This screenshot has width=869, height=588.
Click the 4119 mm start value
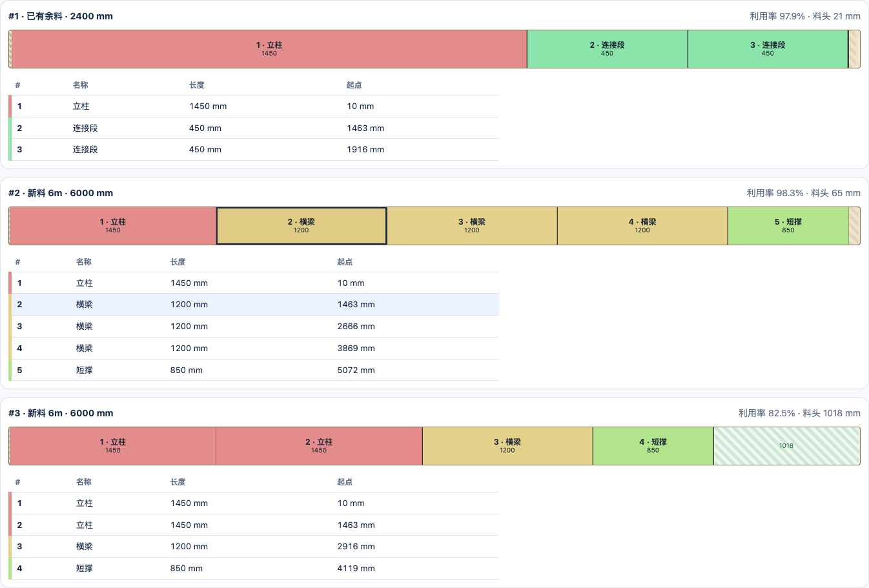coord(356,568)
